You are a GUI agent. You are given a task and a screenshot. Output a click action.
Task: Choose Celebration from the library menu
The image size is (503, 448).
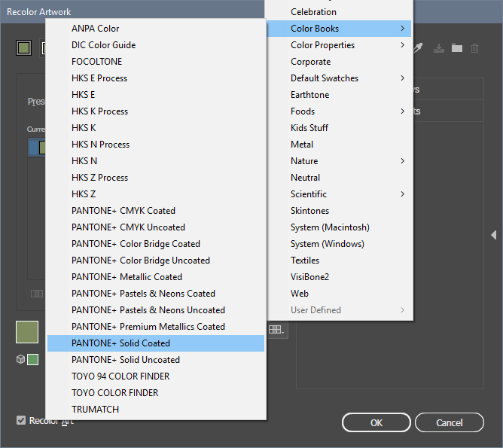pos(340,12)
